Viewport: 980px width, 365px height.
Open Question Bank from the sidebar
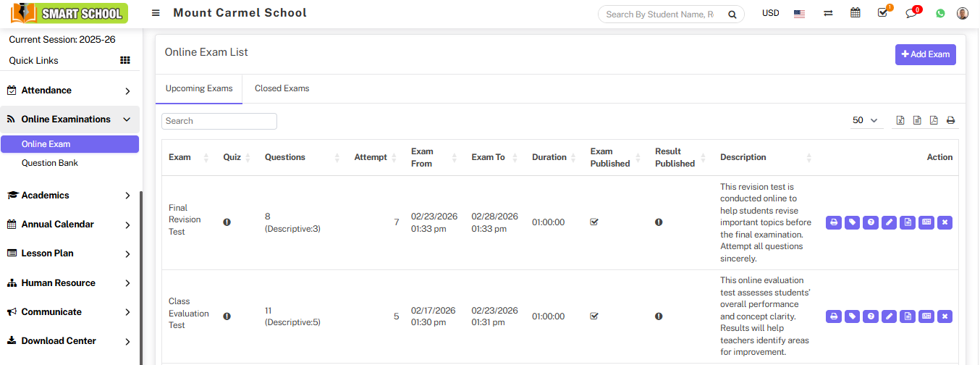pyautogui.click(x=50, y=163)
